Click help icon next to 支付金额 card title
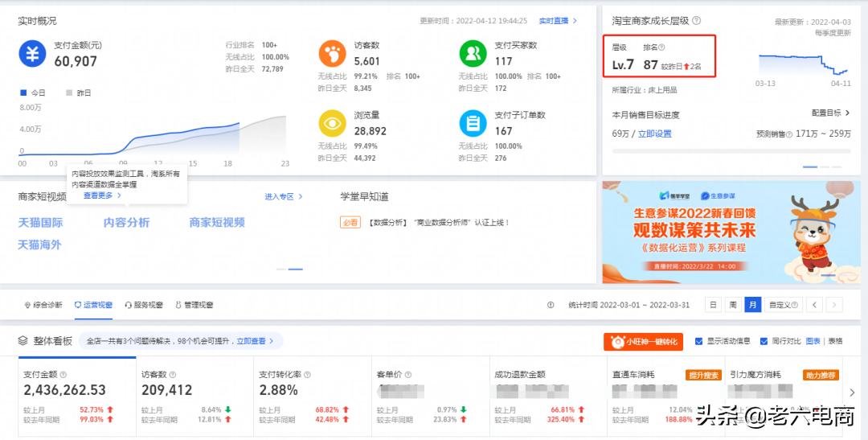Screen dimensions: 868x440 point(63,375)
